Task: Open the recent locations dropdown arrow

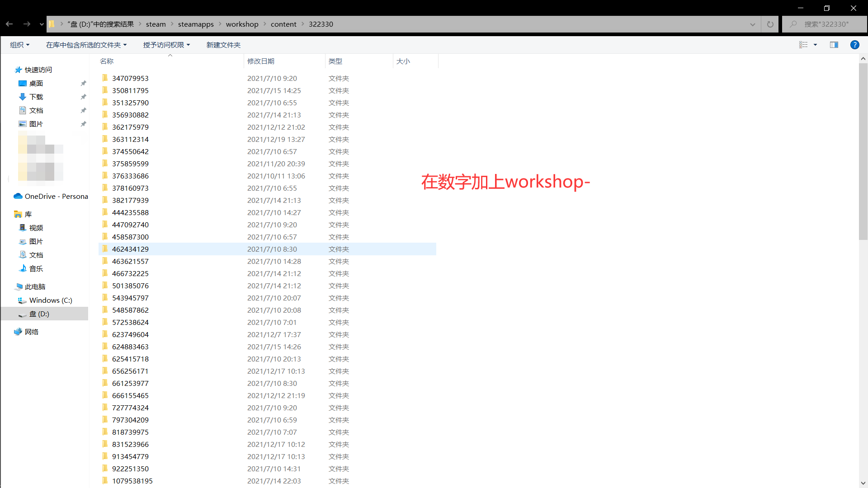Action: [x=42, y=24]
